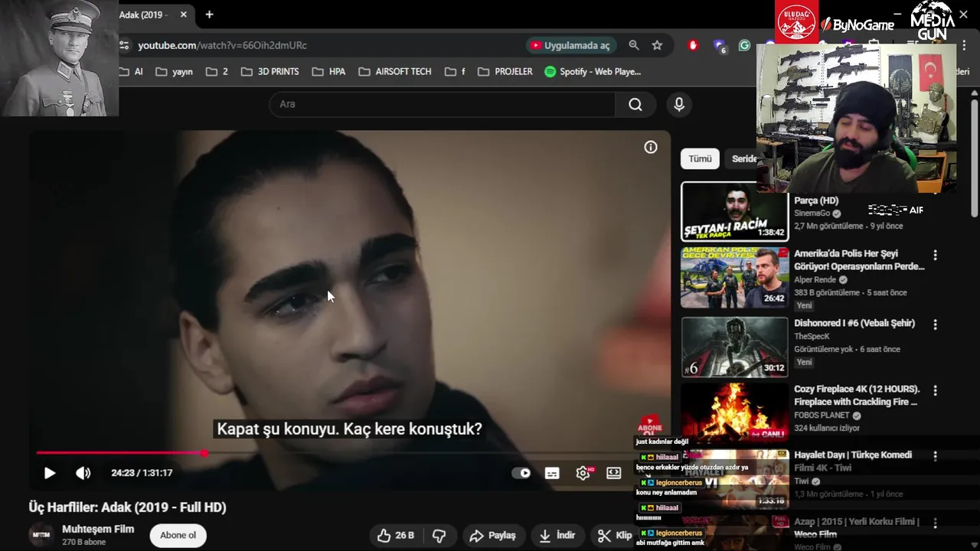This screenshot has width=980, height=551.
Task: Click the address bar URL youtube.com/watch
Action: [x=222, y=46]
